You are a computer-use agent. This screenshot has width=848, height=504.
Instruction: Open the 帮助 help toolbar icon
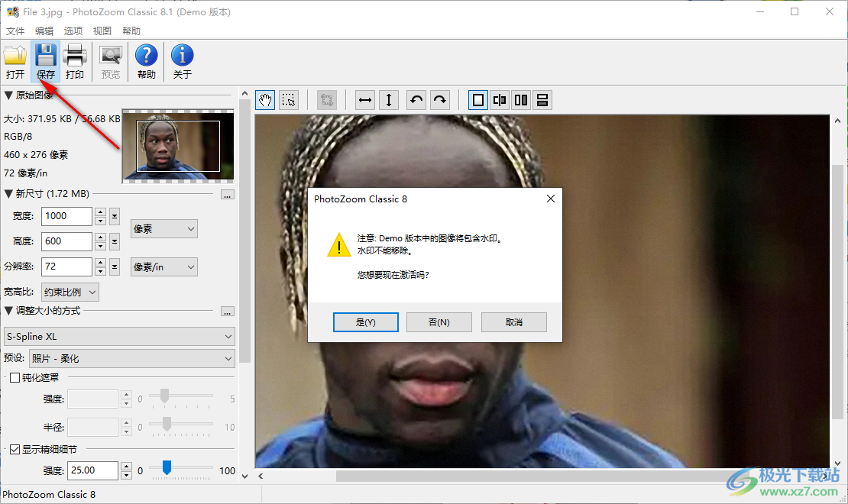[147, 61]
